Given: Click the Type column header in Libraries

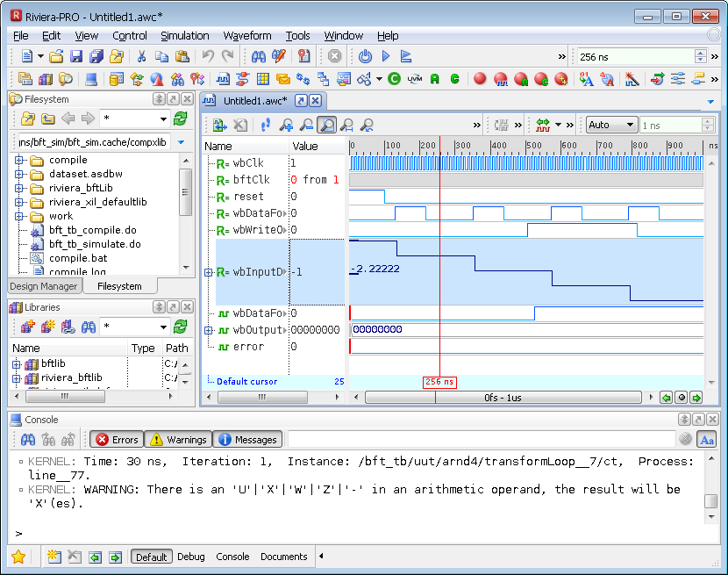Looking at the screenshot, I should pyautogui.click(x=143, y=349).
